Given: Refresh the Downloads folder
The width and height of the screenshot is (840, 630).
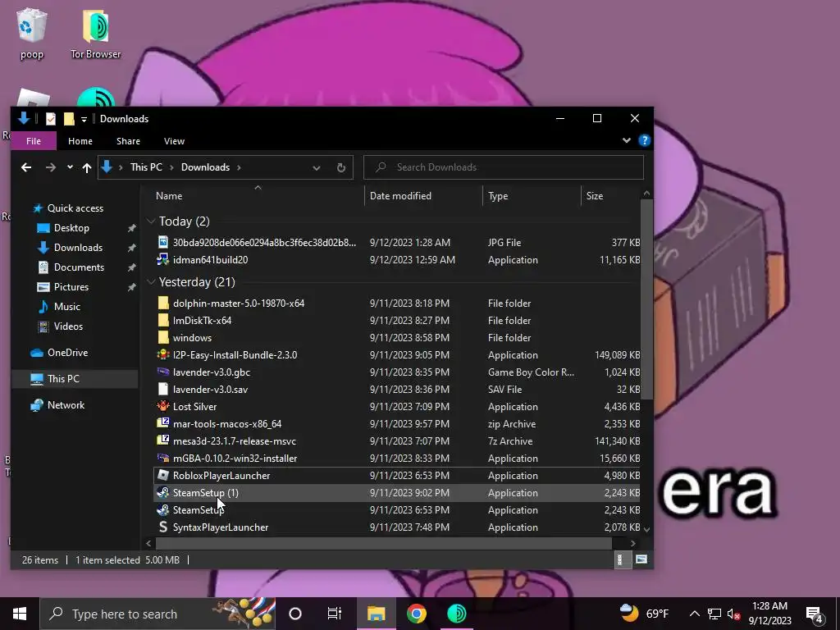Looking at the screenshot, I should (341, 167).
